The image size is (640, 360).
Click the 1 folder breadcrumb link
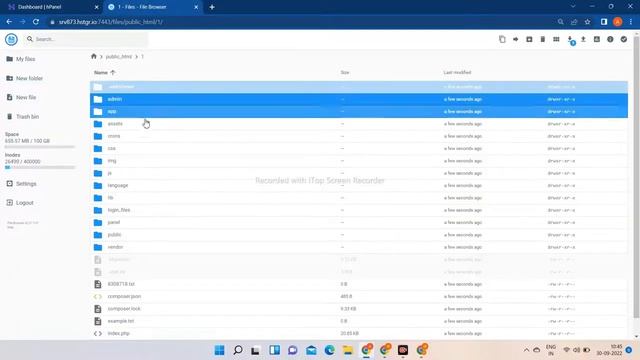(x=142, y=56)
